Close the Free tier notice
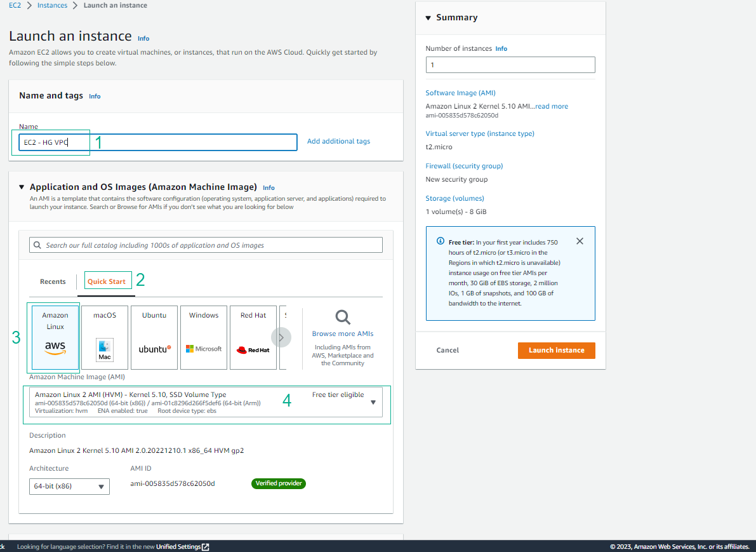 point(580,241)
